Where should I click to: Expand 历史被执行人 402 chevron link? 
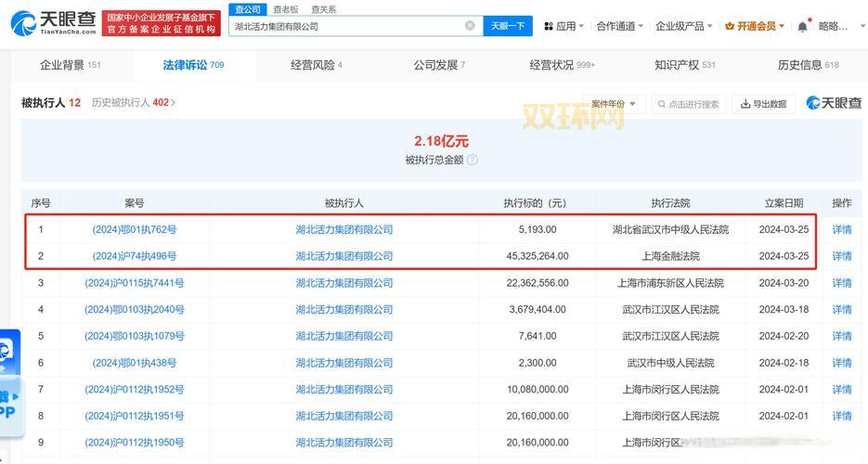134,102
